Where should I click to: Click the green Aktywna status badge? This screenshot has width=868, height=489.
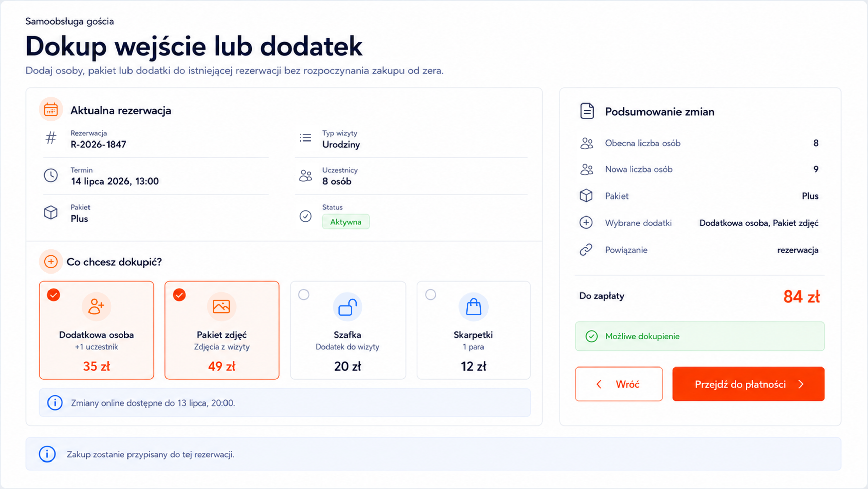pos(346,222)
